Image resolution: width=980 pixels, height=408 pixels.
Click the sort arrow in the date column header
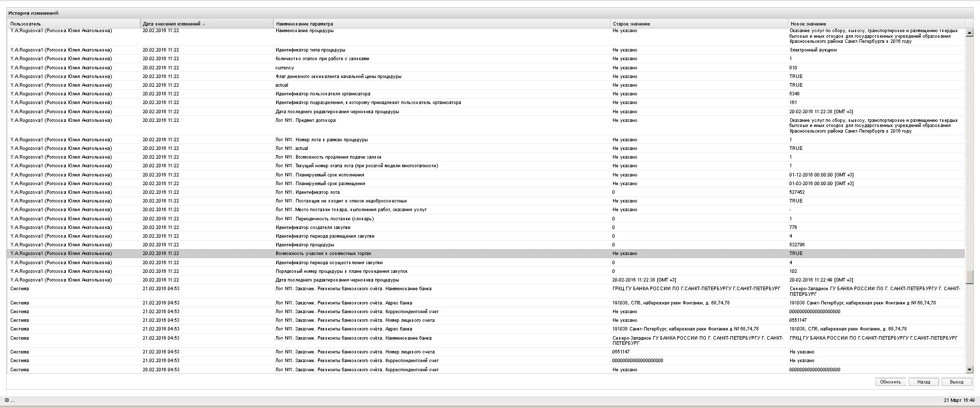204,24
